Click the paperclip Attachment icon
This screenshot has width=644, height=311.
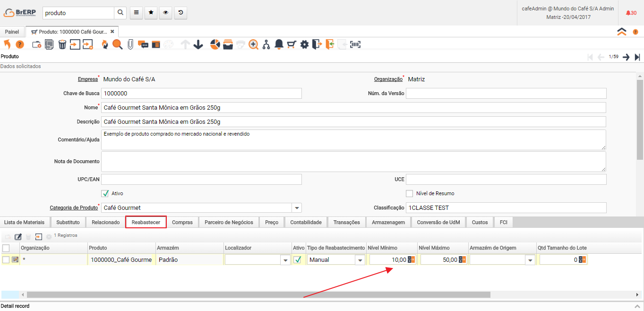coord(130,44)
